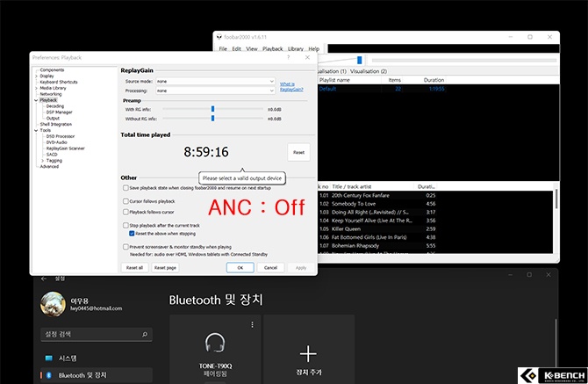Viewport: 588px width, 384px height.
Task: Click the TONE-T90Q headphone device icon
Action: coord(215,343)
